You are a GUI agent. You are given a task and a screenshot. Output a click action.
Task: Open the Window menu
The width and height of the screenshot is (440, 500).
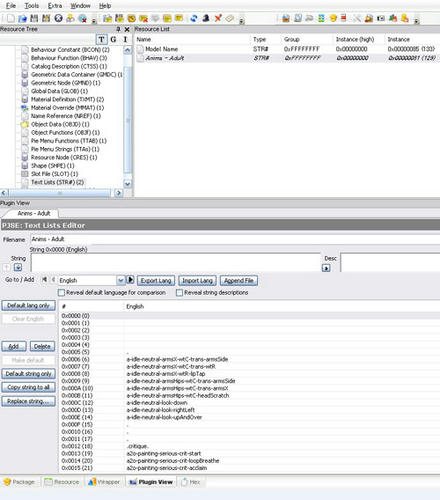tap(80, 6)
